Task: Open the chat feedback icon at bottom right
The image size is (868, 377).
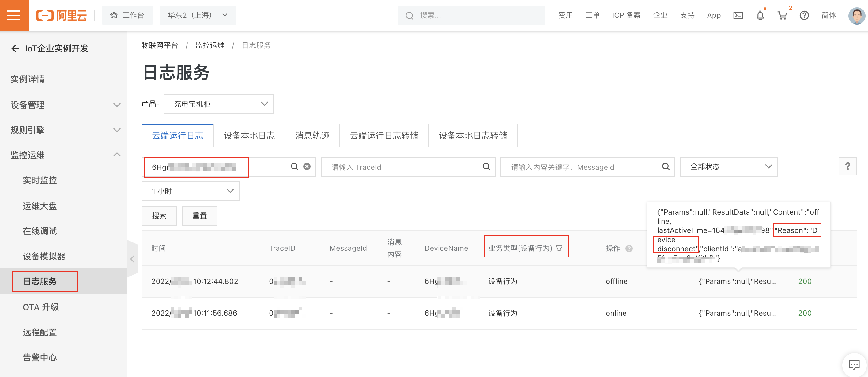Action: (x=854, y=364)
